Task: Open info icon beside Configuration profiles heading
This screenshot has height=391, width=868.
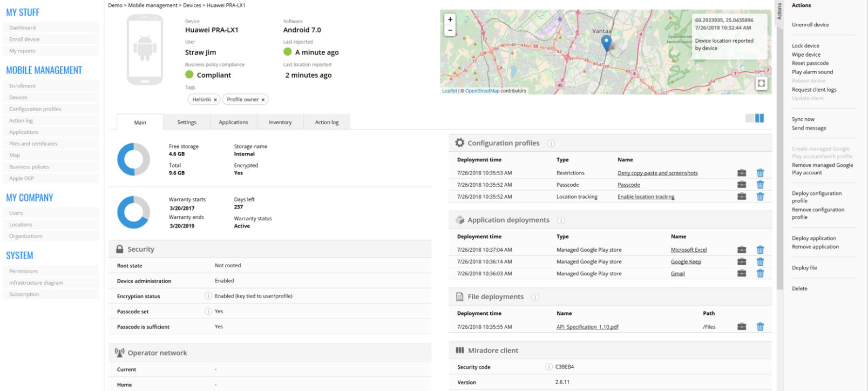Action: [x=551, y=143]
